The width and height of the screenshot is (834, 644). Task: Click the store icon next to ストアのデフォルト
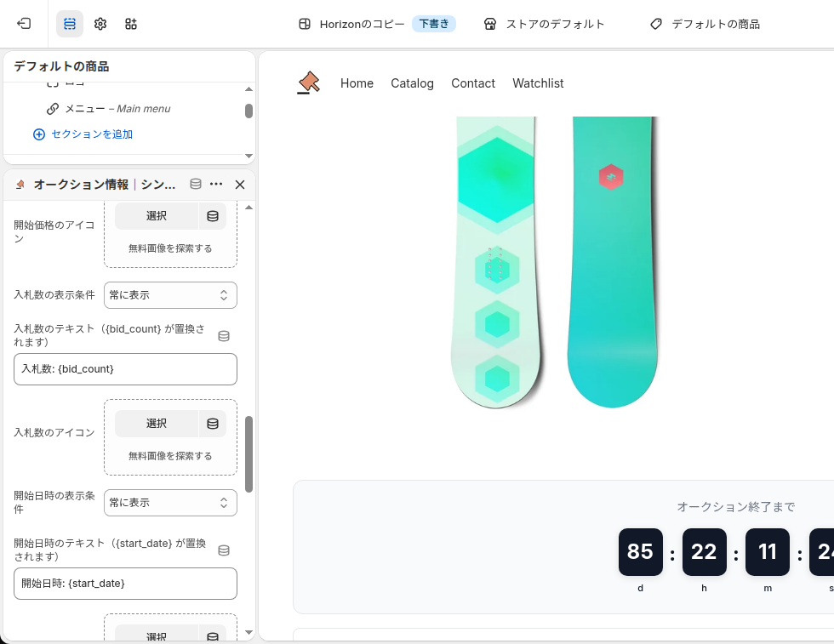coord(490,24)
